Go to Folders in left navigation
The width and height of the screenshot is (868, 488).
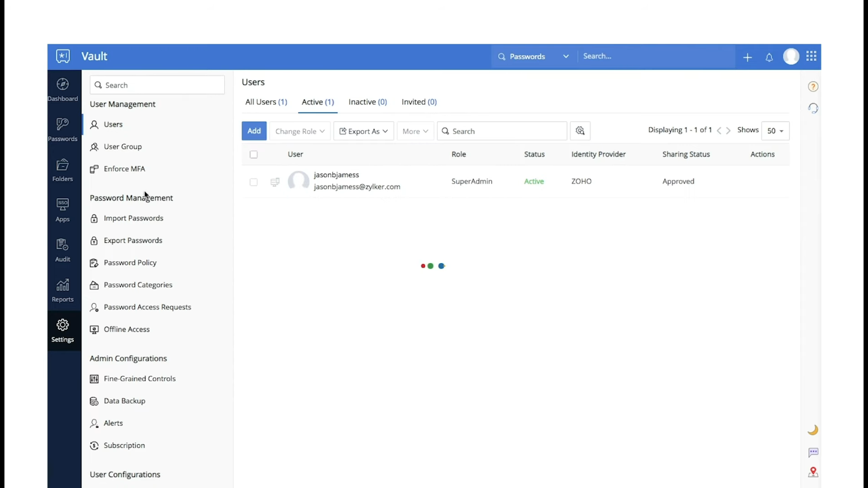[62, 170]
